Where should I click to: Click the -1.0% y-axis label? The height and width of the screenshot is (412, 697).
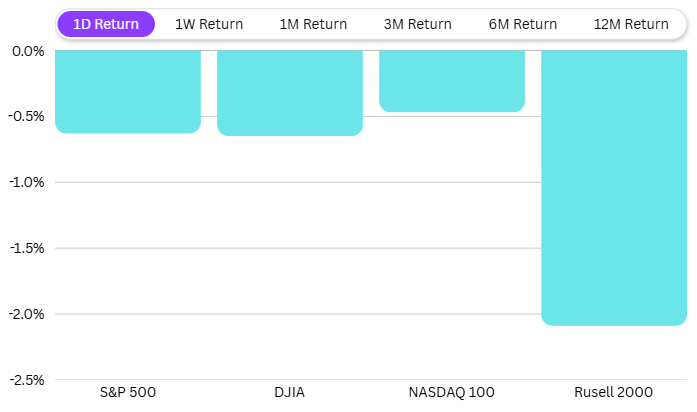[x=26, y=182]
